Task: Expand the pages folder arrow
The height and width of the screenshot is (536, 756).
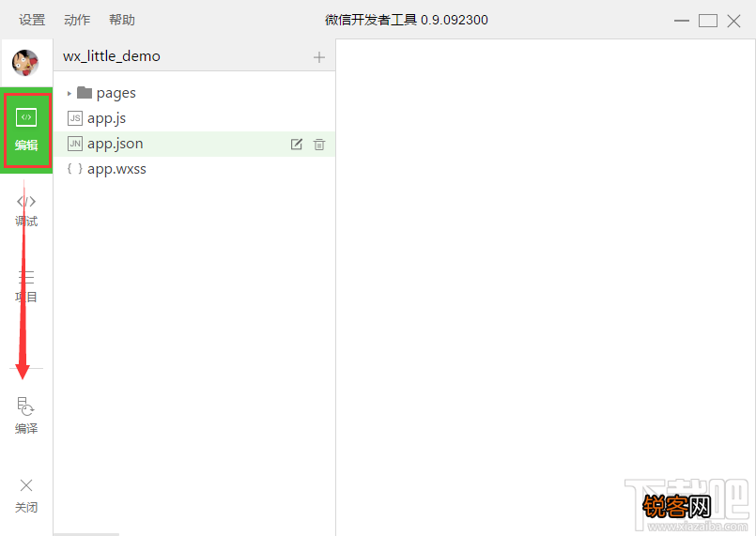Action: coord(69,94)
